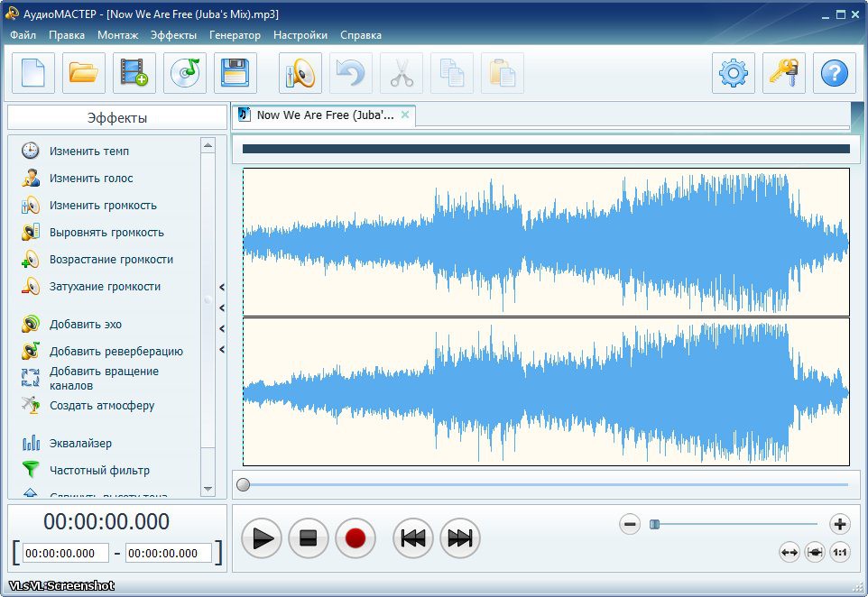Open help with the question mark icon
Image resolution: width=868 pixels, height=597 pixels.
click(835, 73)
